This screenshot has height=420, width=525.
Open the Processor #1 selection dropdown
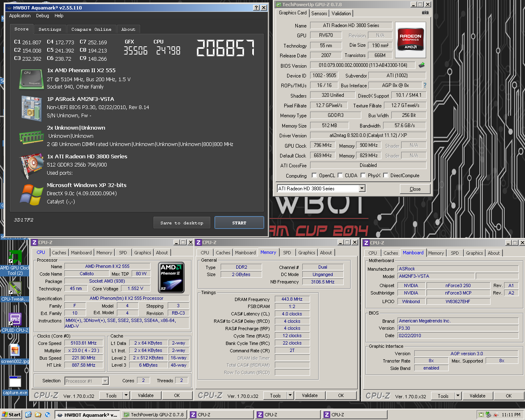click(x=105, y=381)
